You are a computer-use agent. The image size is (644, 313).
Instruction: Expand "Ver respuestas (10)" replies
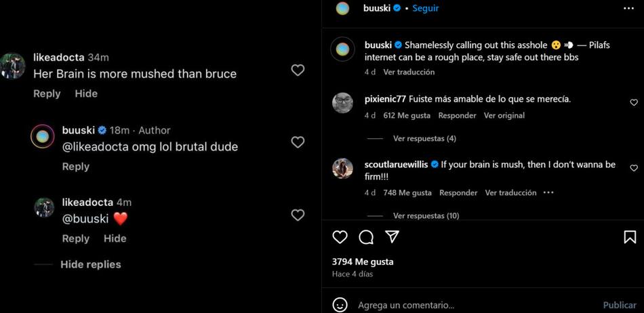tap(426, 216)
